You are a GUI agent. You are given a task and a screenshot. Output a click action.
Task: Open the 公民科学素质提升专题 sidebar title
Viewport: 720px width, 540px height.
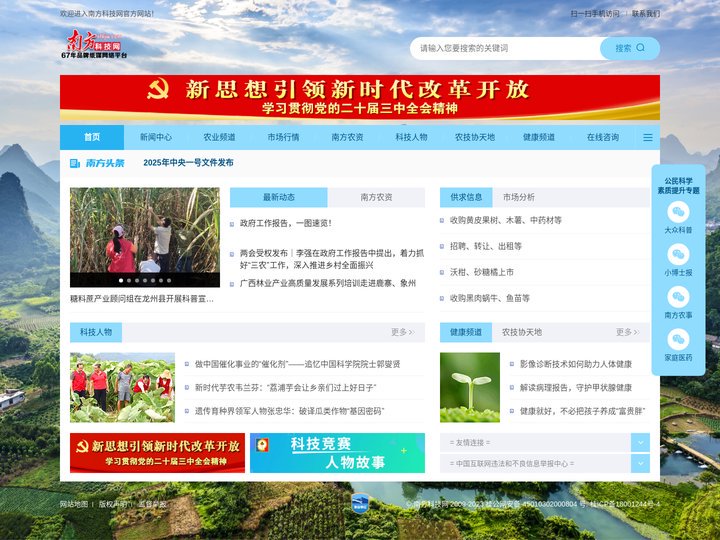coord(678,186)
